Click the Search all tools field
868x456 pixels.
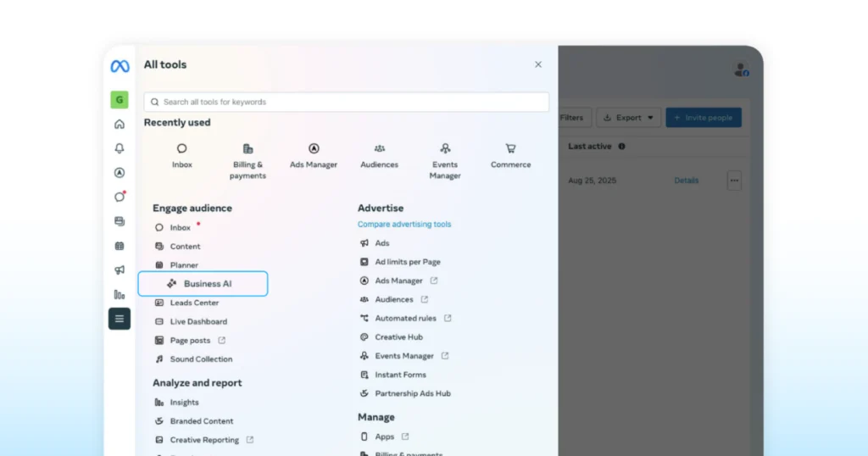347,102
